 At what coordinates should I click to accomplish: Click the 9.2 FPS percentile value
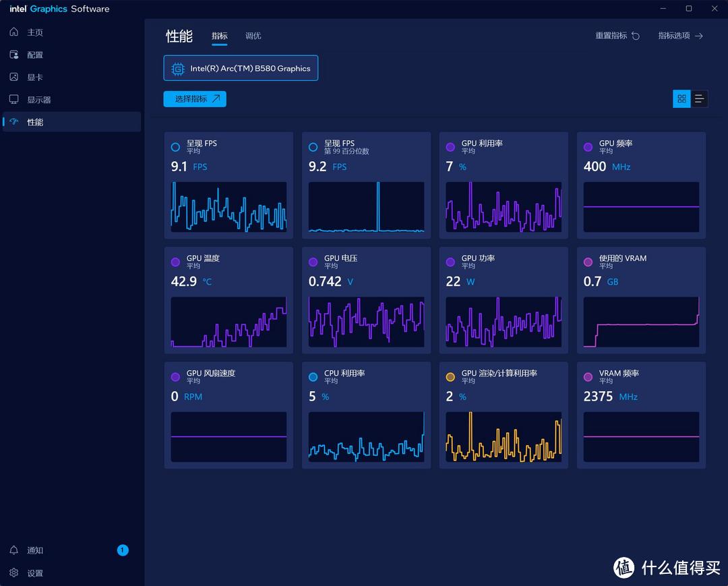[328, 167]
